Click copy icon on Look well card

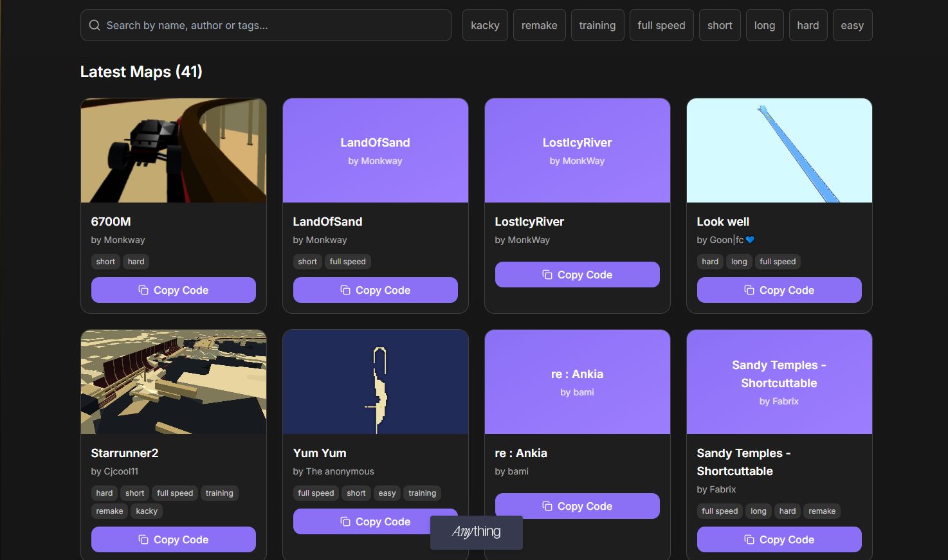(x=749, y=290)
